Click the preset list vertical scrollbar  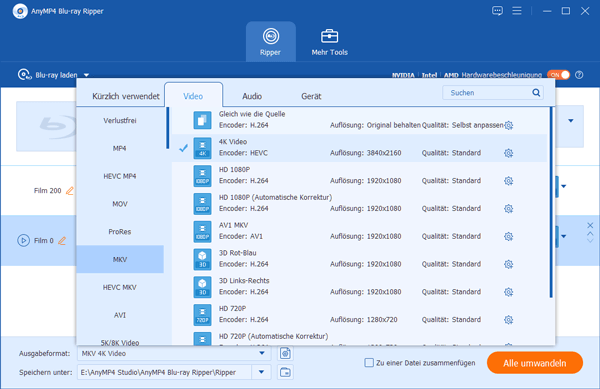[551, 202]
